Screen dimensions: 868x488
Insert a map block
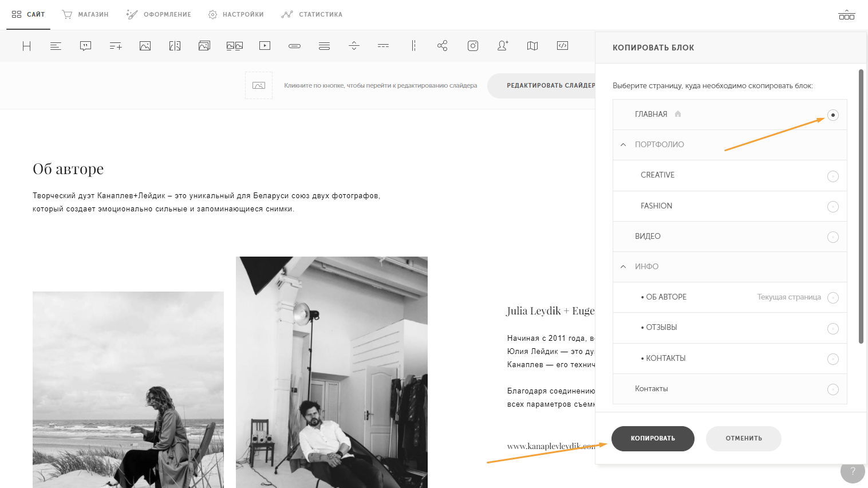(532, 46)
